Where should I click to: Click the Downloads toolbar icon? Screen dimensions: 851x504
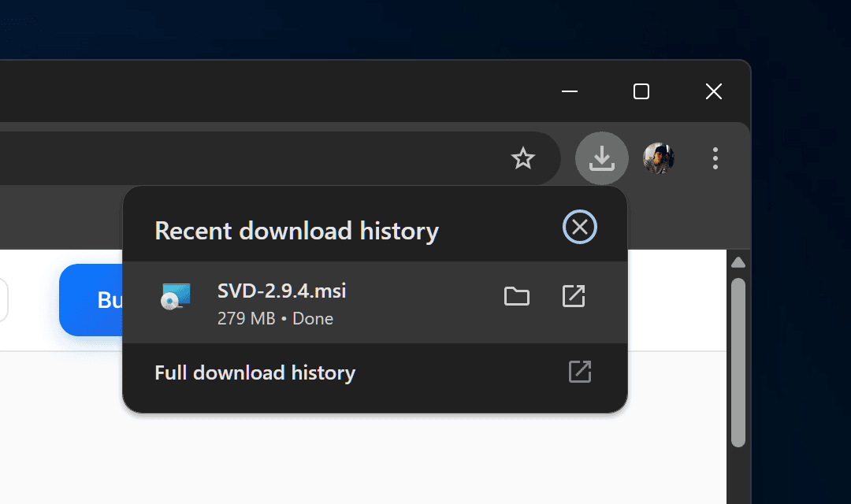click(x=602, y=158)
